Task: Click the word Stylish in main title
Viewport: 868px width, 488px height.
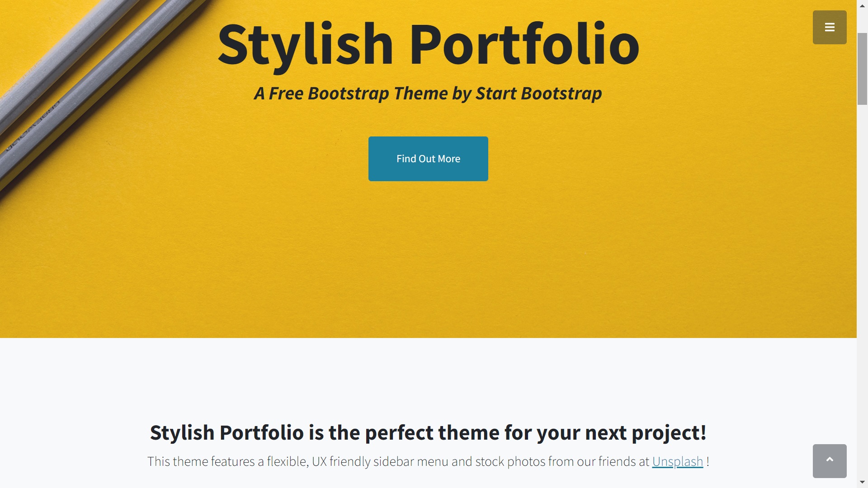Action: [x=306, y=44]
